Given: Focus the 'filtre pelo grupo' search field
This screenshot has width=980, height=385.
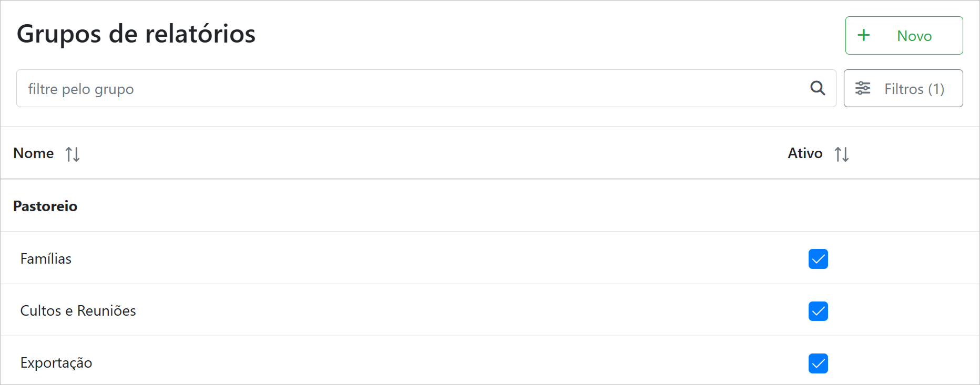Looking at the screenshot, I should pyautogui.click(x=410, y=88).
